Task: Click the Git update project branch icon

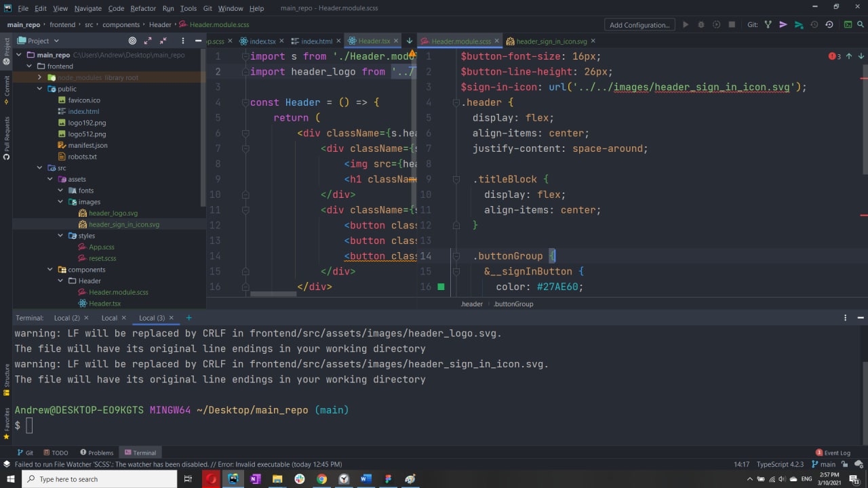Action: 768,25
